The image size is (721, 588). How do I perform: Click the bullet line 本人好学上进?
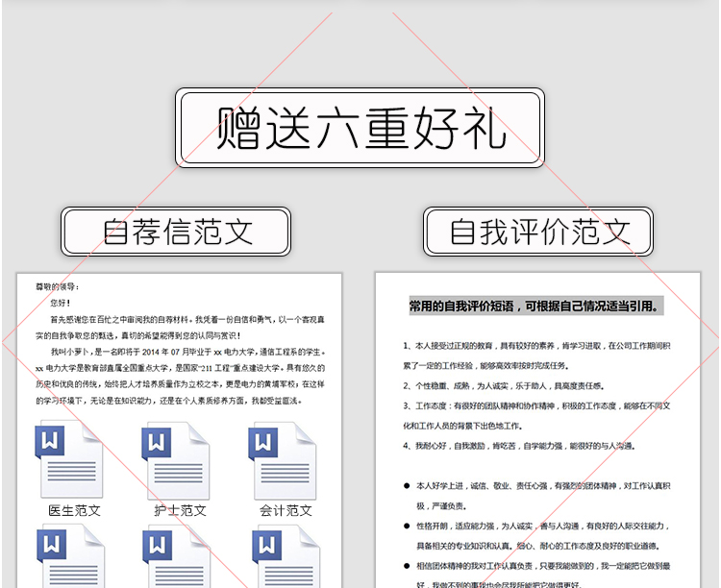536,486
